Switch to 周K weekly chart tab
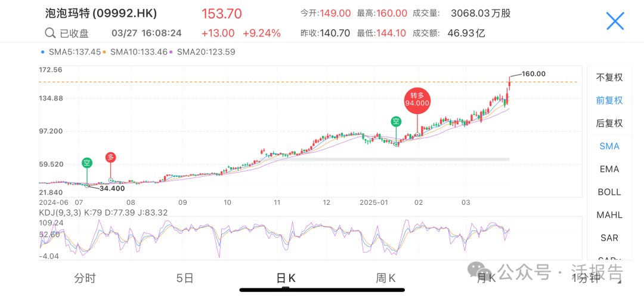Viewport: 644px width, 298px height. (386, 278)
